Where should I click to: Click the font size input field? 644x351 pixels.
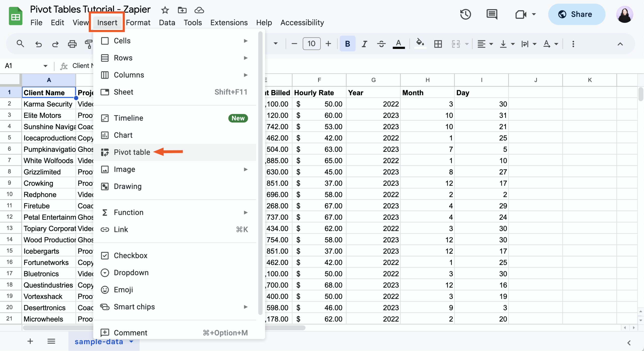pyautogui.click(x=311, y=44)
